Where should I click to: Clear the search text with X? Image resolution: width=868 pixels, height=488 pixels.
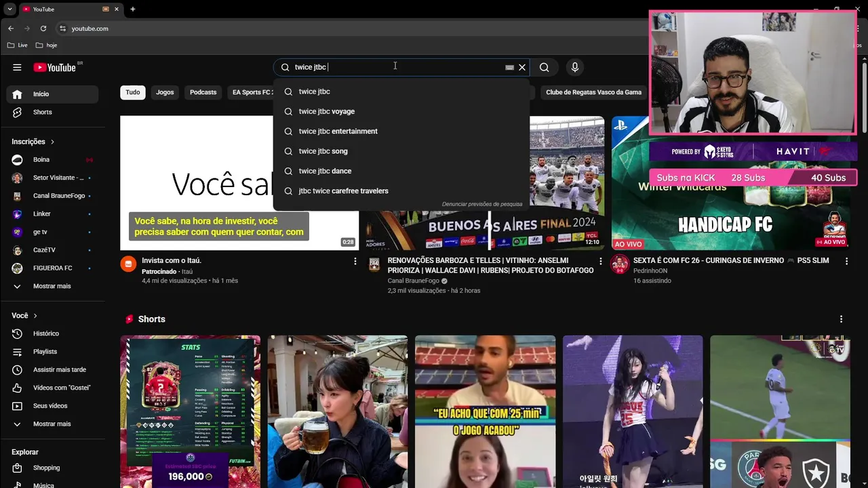pos(522,67)
